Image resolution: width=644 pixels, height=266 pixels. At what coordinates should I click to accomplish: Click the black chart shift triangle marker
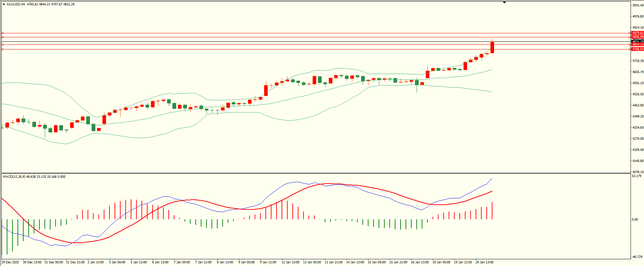504,2
